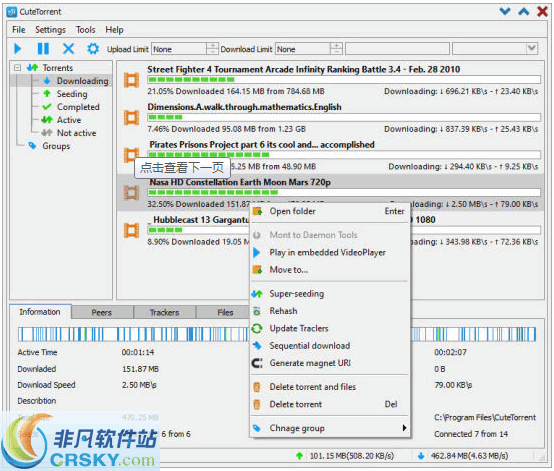Click the C:\Program Files\CuteTorrent path text
Viewport: 554px width, 471px height.
point(485,417)
